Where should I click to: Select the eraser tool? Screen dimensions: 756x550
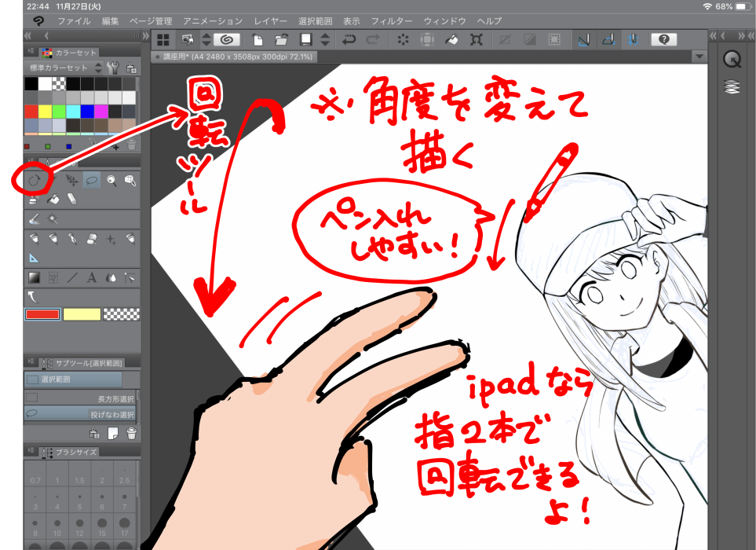point(72,199)
